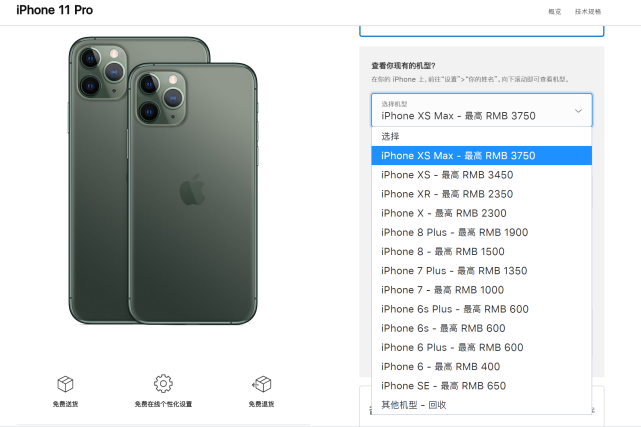Click the free returns box icon
This screenshot has height=427, width=641.
[x=262, y=384]
